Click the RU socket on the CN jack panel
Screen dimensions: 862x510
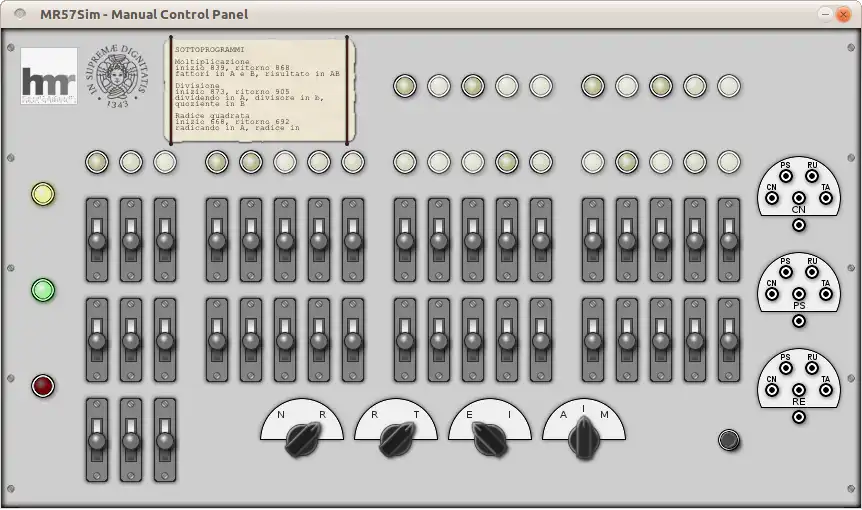(812, 176)
